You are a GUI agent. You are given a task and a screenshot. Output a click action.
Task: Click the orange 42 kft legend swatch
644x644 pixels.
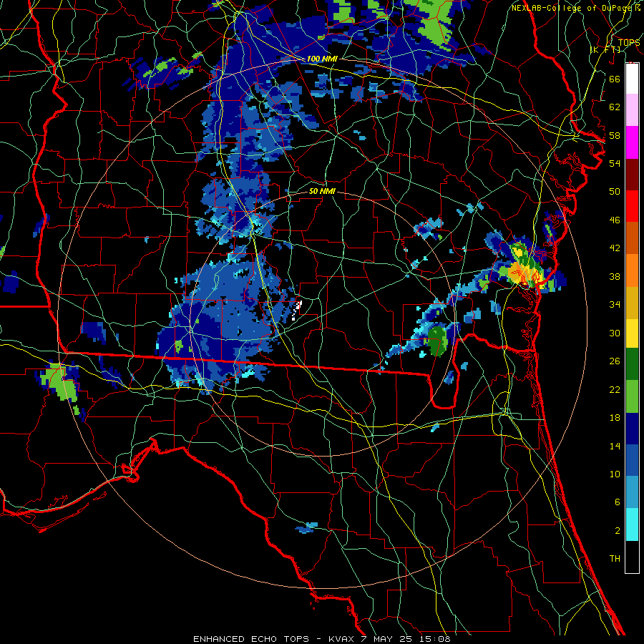pos(632,270)
